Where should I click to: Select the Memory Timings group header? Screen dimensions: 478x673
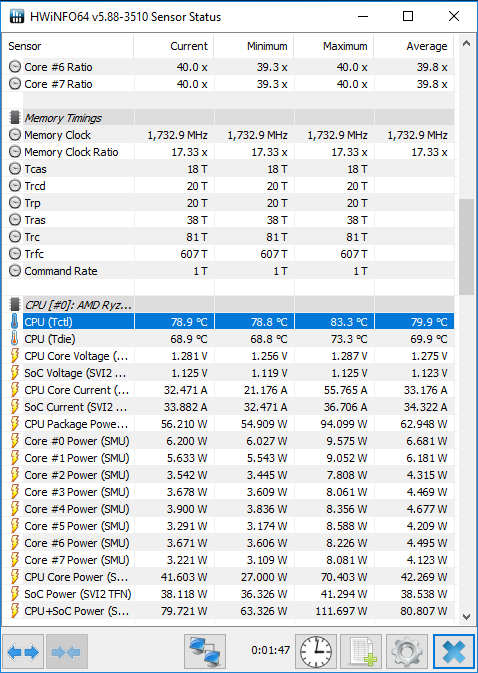(228, 118)
